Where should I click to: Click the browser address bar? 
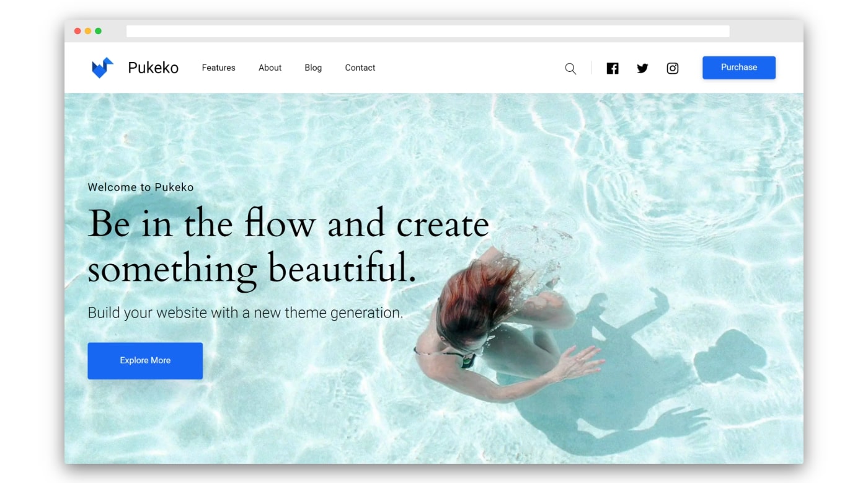[428, 31]
